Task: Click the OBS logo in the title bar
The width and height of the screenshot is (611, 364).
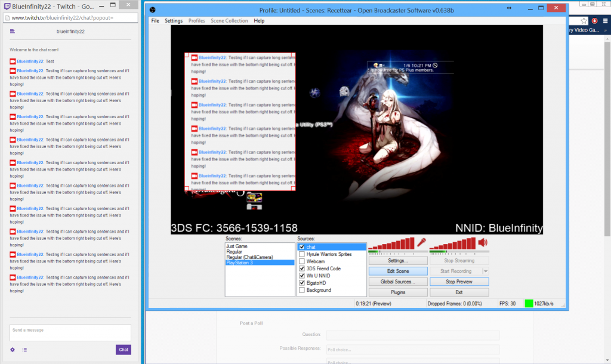Action: (153, 10)
